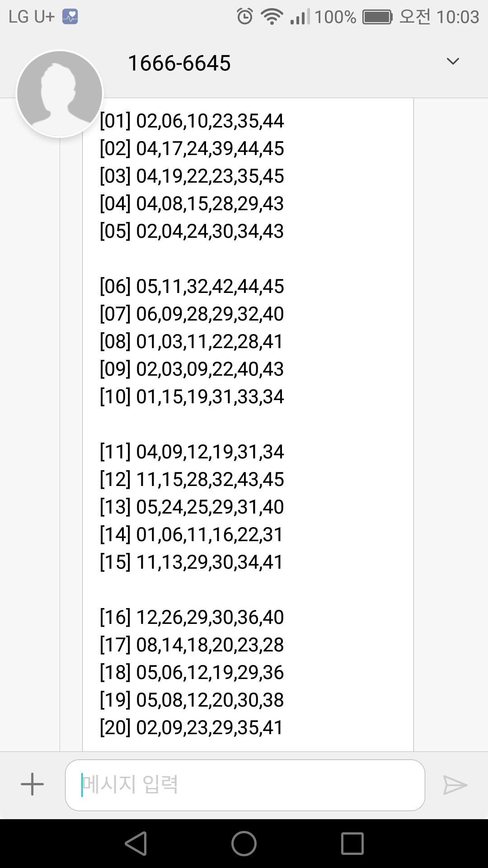Tap message line [20] 02,09,23,29,35,41
The image size is (488, 868).
coord(192,728)
